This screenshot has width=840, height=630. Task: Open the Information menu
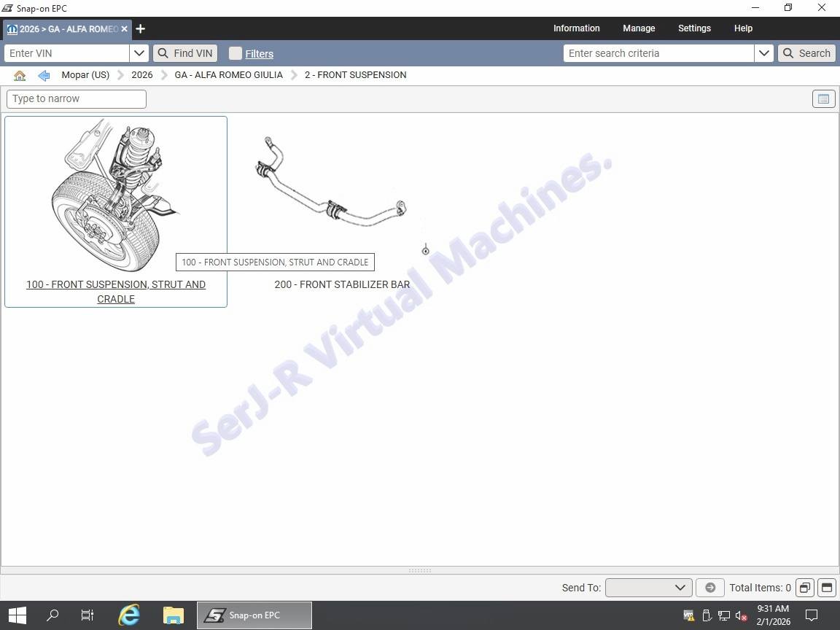(x=576, y=28)
